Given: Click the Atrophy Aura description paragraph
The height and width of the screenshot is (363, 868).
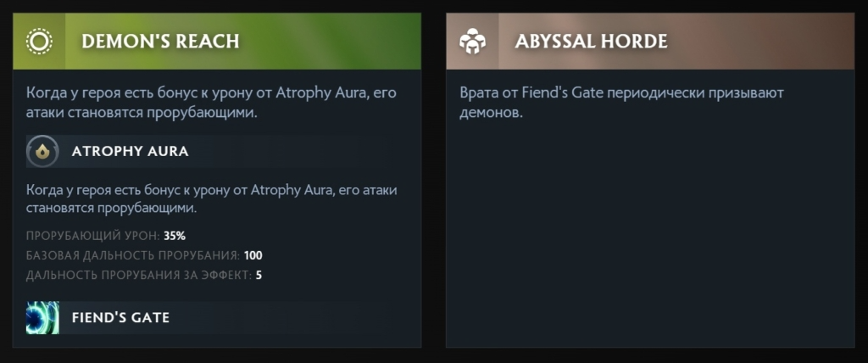Looking at the screenshot, I should click(x=211, y=198).
